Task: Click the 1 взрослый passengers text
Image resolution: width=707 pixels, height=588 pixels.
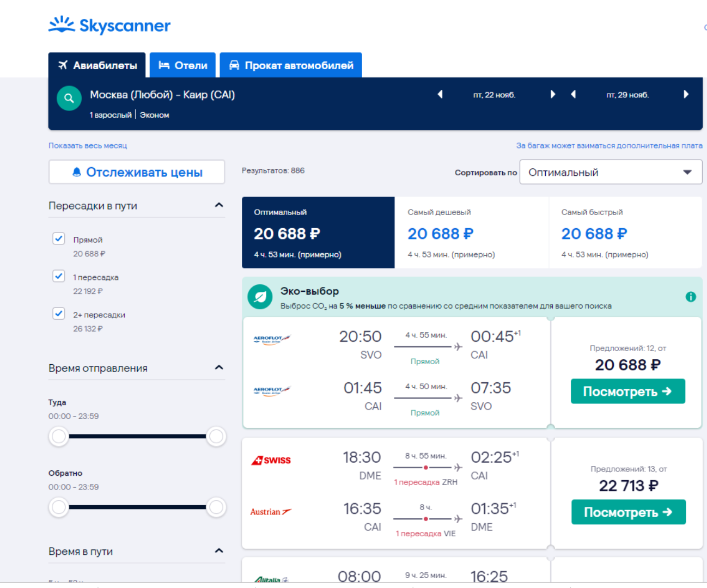Action: click(x=111, y=115)
